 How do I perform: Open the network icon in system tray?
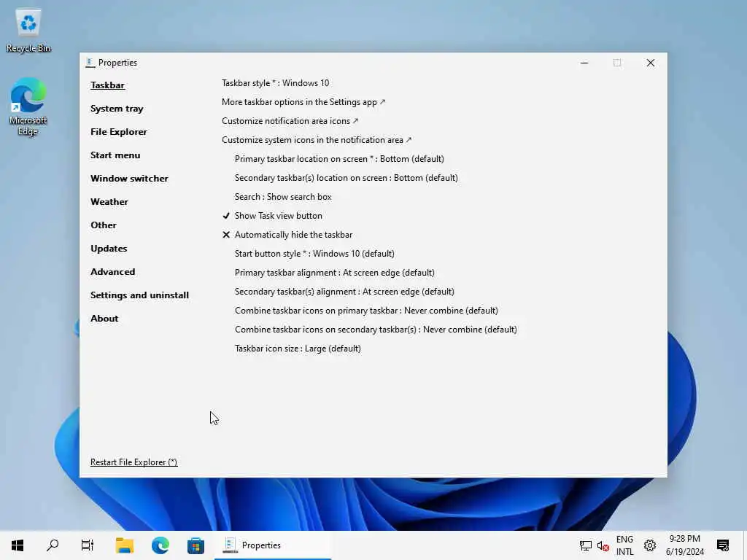(x=586, y=545)
